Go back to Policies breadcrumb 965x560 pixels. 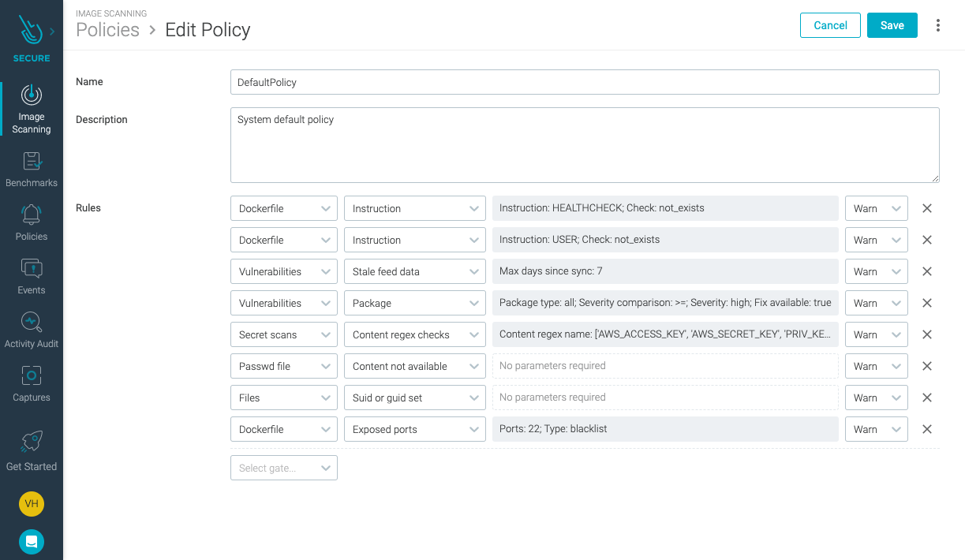(x=107, y=30)
